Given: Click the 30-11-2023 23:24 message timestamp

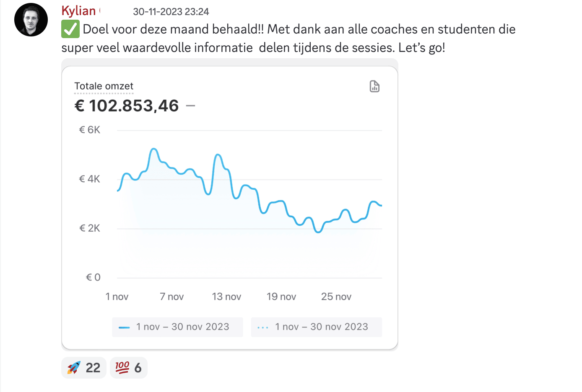Looking at the screenshot, I should pyautogui.click(x=171, y=12).
